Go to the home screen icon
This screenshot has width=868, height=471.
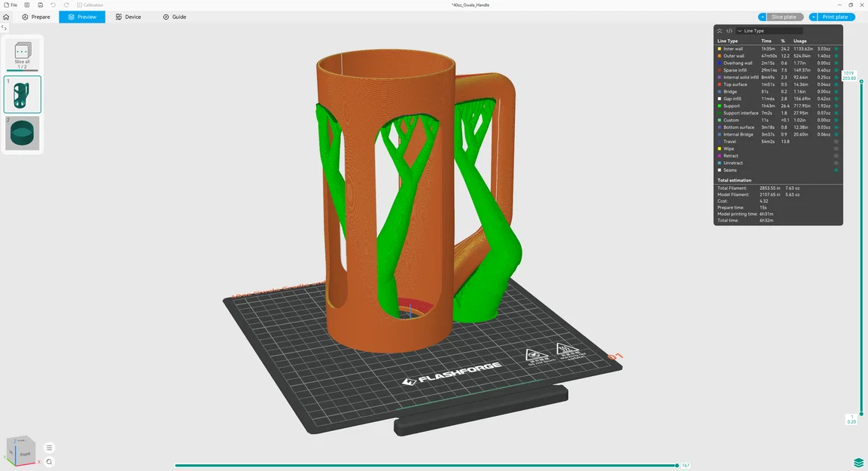pyautogui.click(x=6, y=17)
